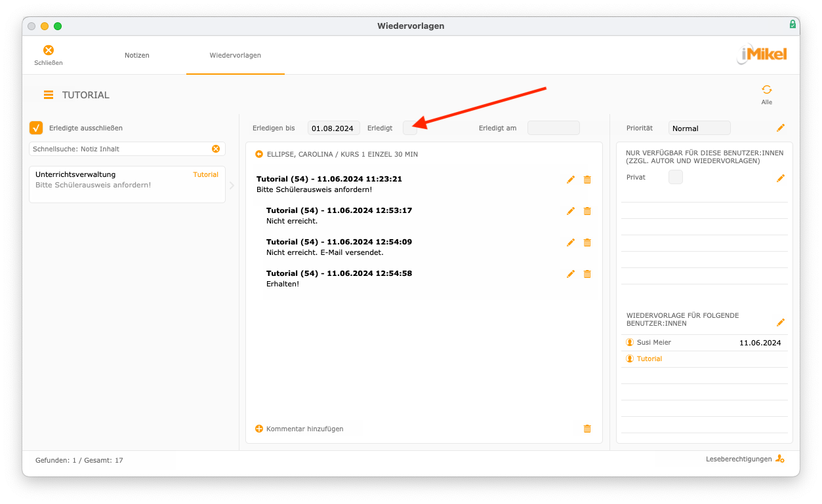The width and height of the screenshot is (822, 504).
Task: Click the 'Erhalten!' comment text
Action: [283, 284]
